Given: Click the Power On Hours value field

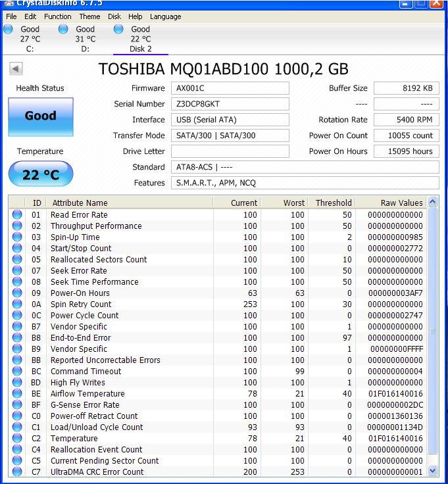Looking at the screenshot, I should coord(407,151).
